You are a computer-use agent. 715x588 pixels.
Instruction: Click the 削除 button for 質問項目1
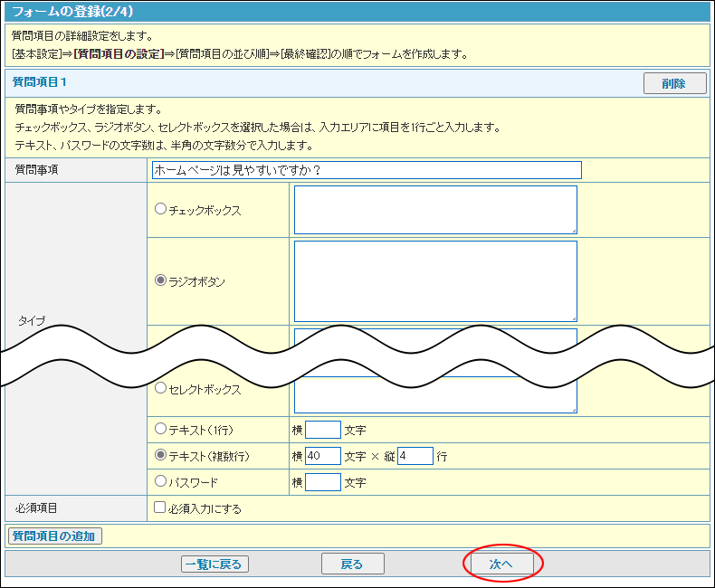click(674, 83)
